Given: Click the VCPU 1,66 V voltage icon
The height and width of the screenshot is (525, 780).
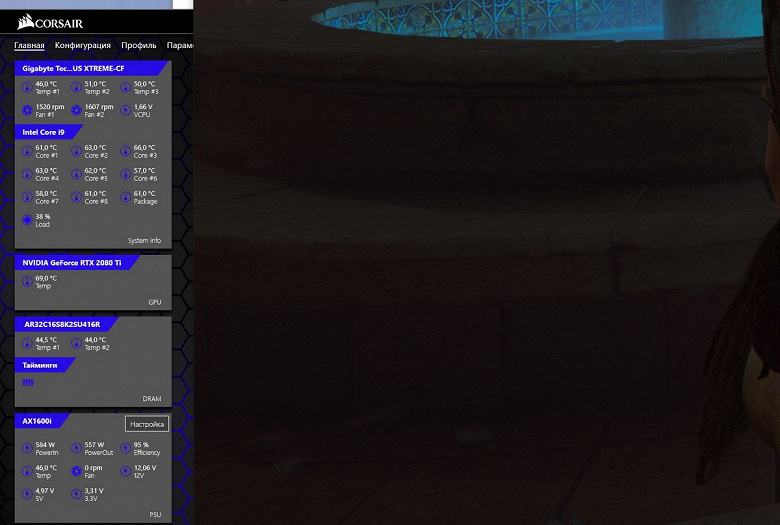Looking at the screenshot, I should [125, 110].
